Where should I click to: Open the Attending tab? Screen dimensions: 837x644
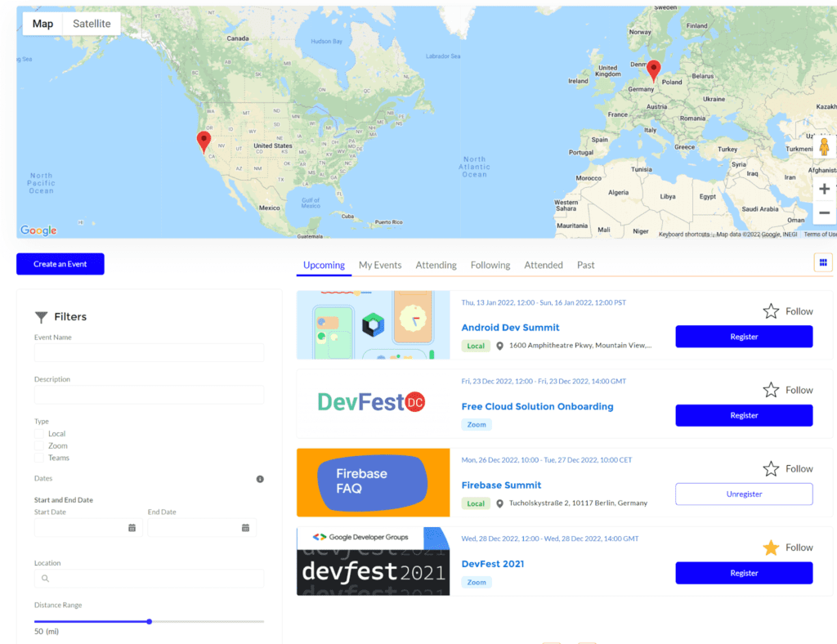tap(436, 265)
